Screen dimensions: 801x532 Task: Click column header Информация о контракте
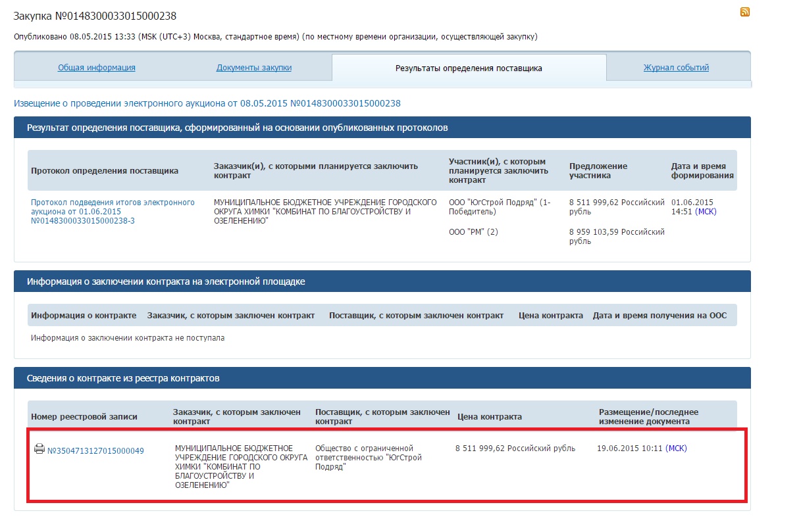click(x=84, y=316)
